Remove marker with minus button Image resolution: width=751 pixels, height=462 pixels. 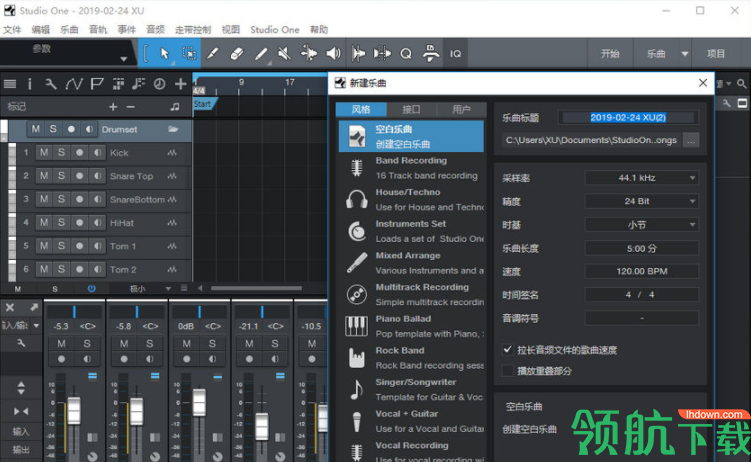(130, 107)
